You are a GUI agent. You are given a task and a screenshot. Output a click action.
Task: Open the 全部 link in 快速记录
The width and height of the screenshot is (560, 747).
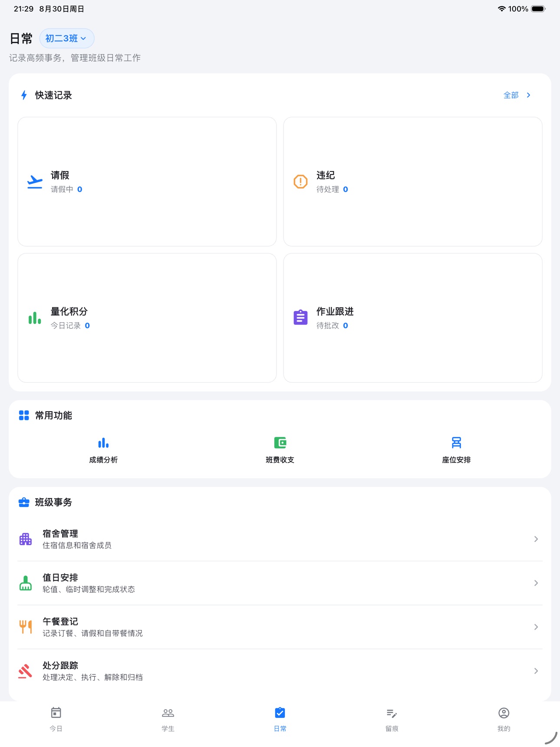[517, 95]
